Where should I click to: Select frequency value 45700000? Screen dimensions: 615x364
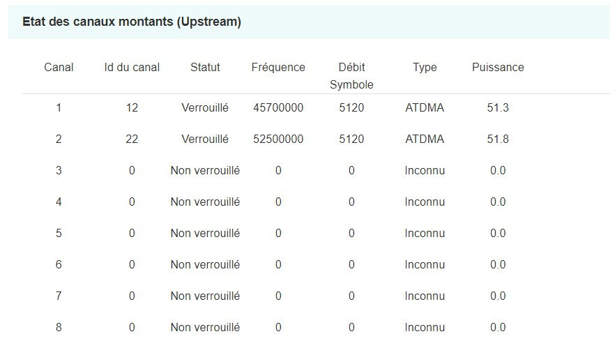(x=278, y=108)
